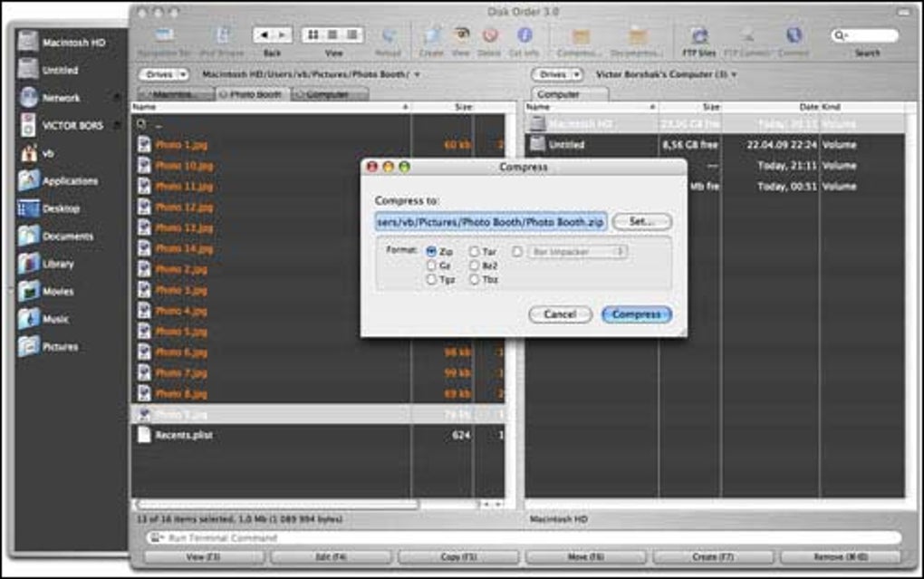Click the Move (F6) bottom button

586,556
